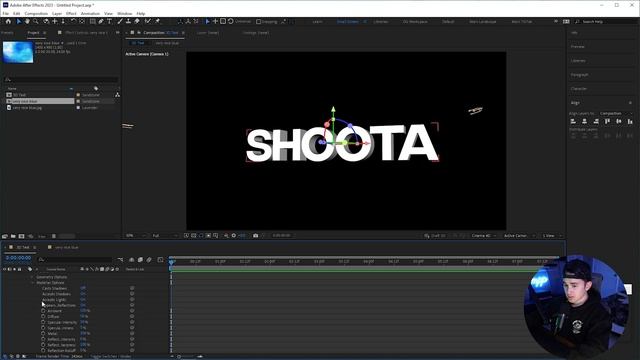Open the Character panel
This screenshot has height=360, width=640.
pos(579,89)
